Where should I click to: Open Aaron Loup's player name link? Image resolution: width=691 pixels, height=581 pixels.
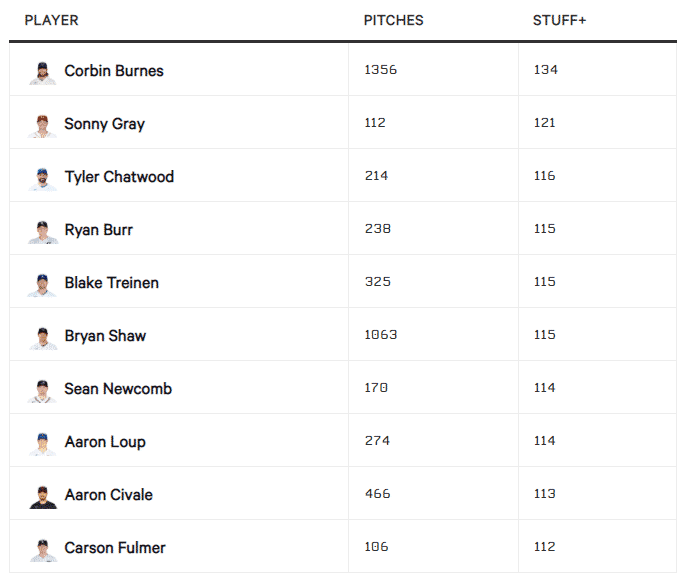[105, 442]
